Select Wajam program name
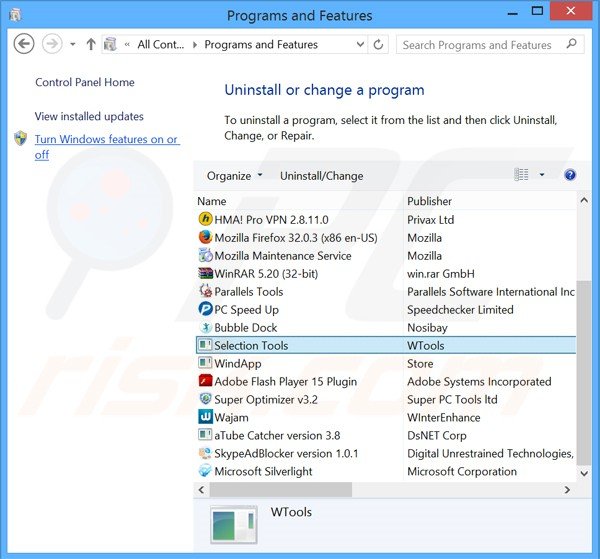 pyautogui.click(x=232, y=417)
